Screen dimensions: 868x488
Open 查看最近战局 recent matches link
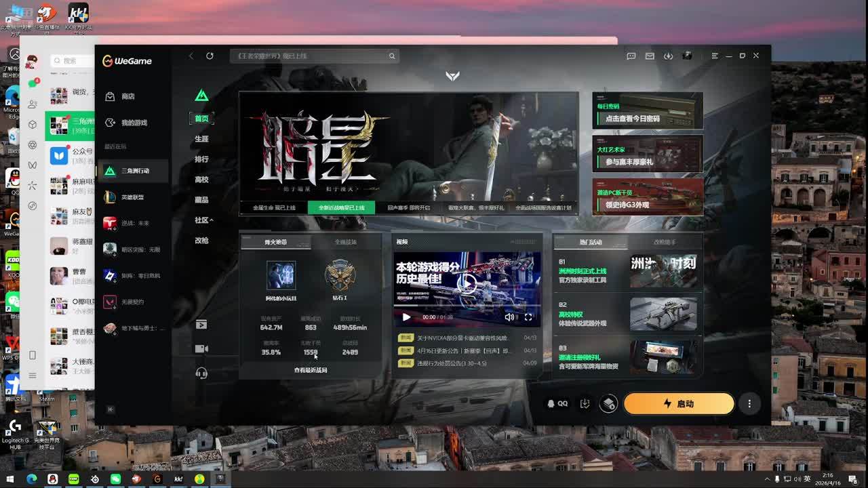pos(311,370)
